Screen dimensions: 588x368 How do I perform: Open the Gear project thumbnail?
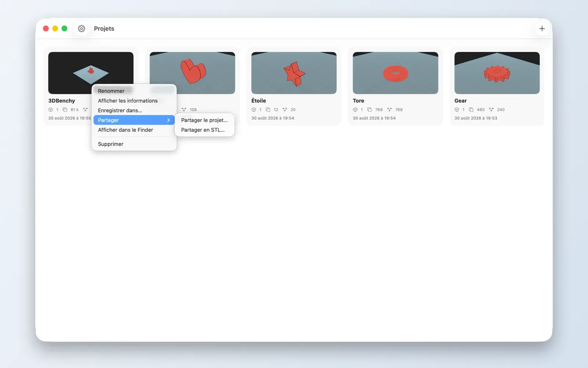click(497, 73)
